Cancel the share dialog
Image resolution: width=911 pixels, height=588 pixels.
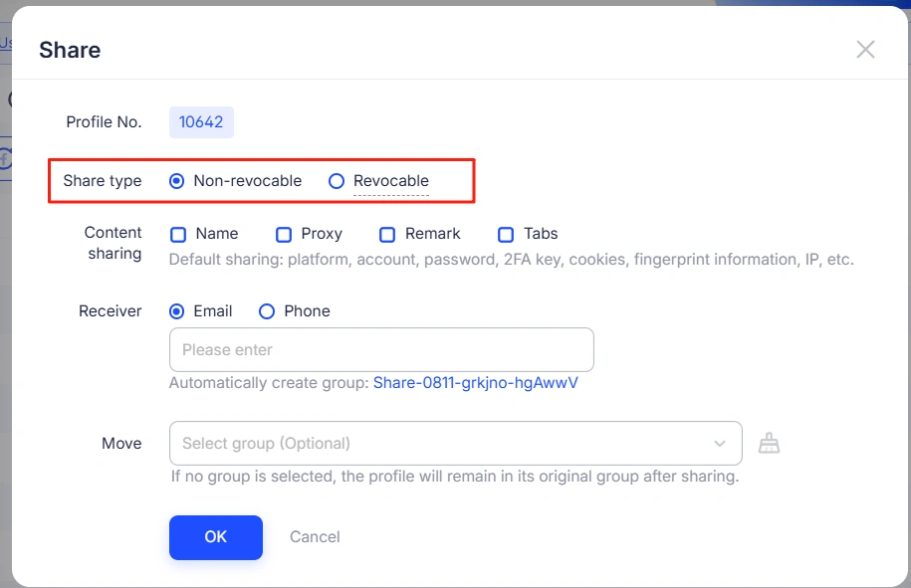click(x=315, y=537)
